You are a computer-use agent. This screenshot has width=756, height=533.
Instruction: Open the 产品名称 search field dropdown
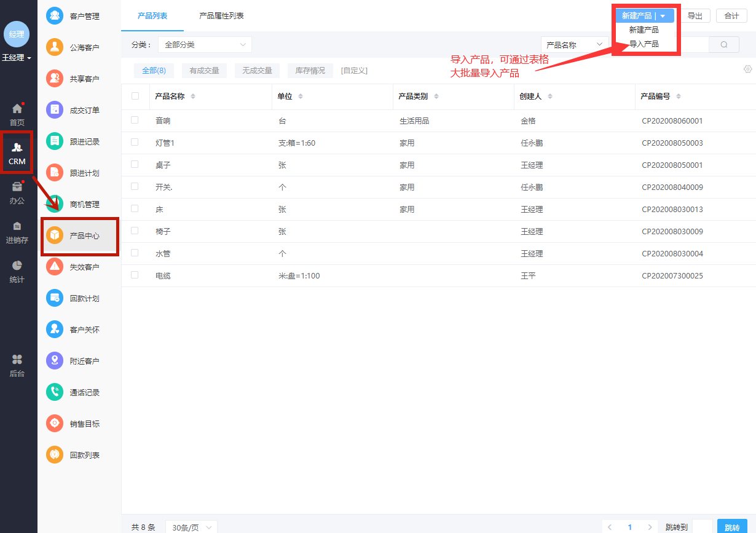(575, 45)
